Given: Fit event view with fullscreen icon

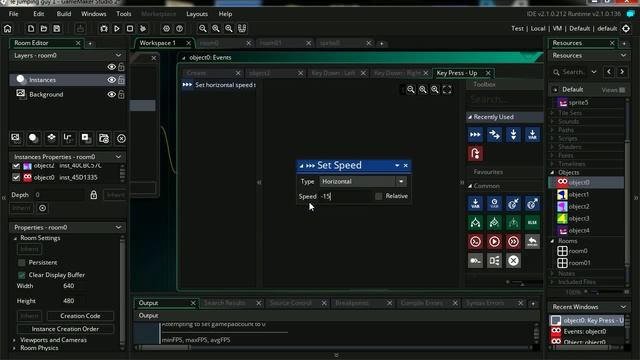Looking at the screenshot, I should (x=447, y=89).
